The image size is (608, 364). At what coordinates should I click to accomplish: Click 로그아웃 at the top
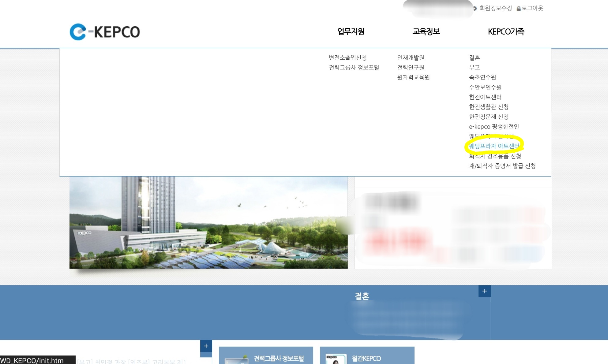[532, 8]
